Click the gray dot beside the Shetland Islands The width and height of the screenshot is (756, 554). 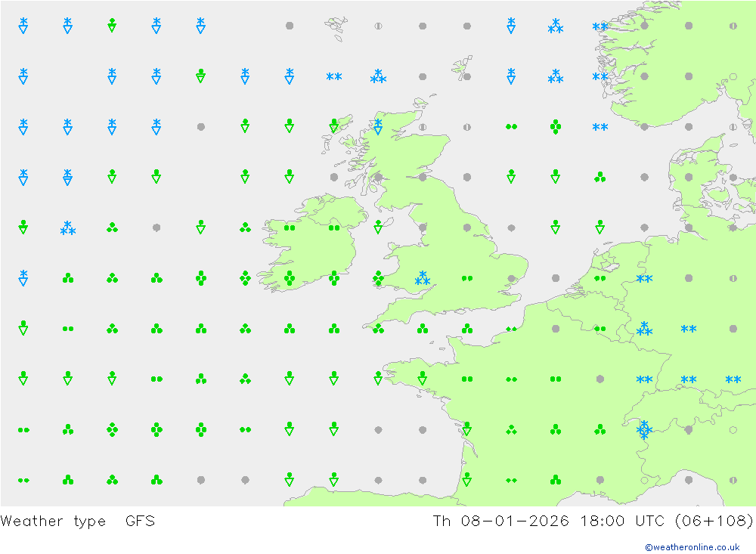[x=466, y=76]
